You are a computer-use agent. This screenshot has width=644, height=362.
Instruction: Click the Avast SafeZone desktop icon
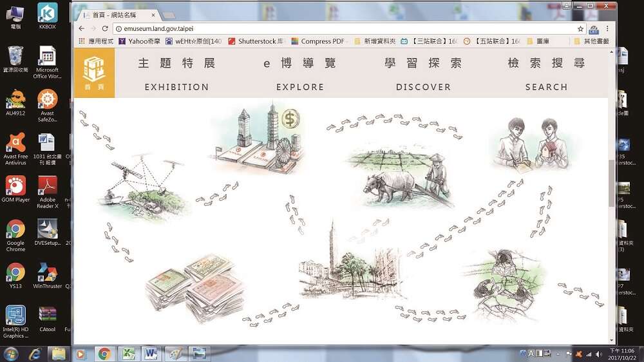(x=47, y=106)
